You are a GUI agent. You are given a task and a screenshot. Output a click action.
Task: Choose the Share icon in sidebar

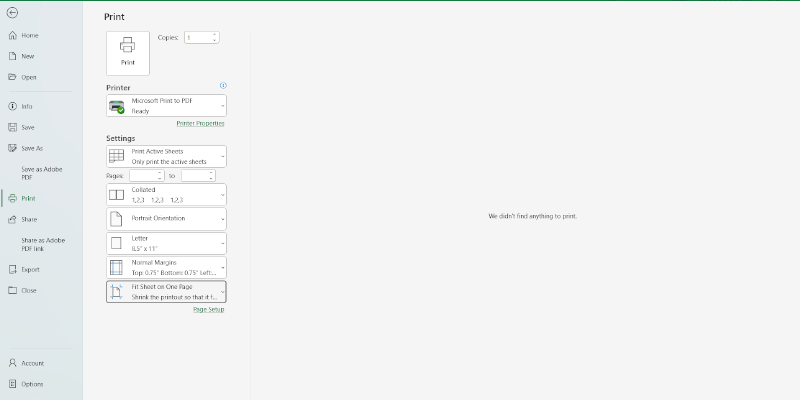[12, 219]
